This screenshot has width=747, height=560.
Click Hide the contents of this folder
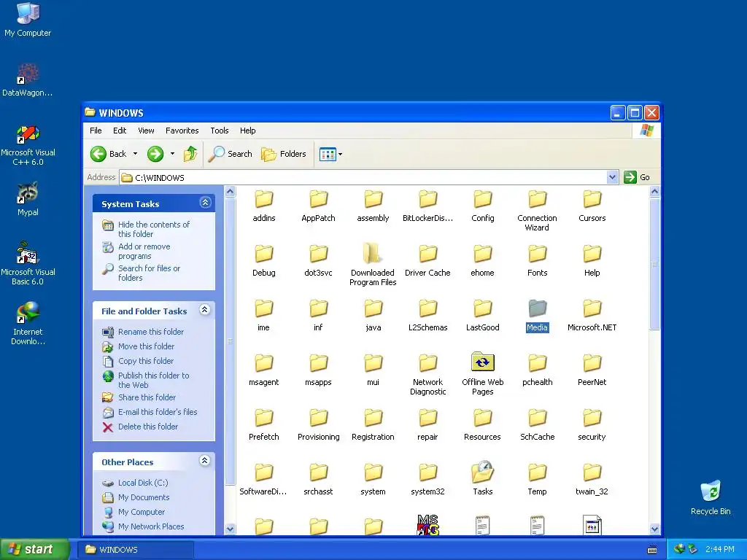pyautogui.click(x=153, y=229)
